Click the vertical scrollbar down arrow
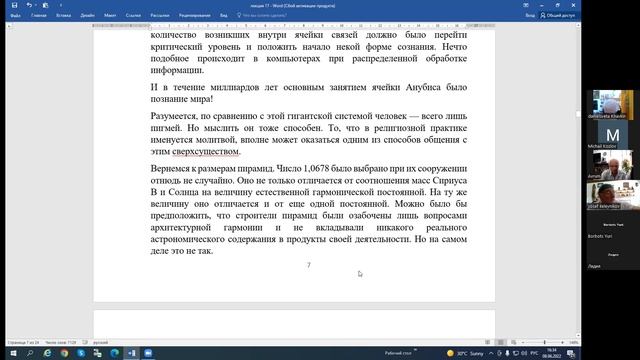Viewport: 640px width, 360px height. pos(578,336)
